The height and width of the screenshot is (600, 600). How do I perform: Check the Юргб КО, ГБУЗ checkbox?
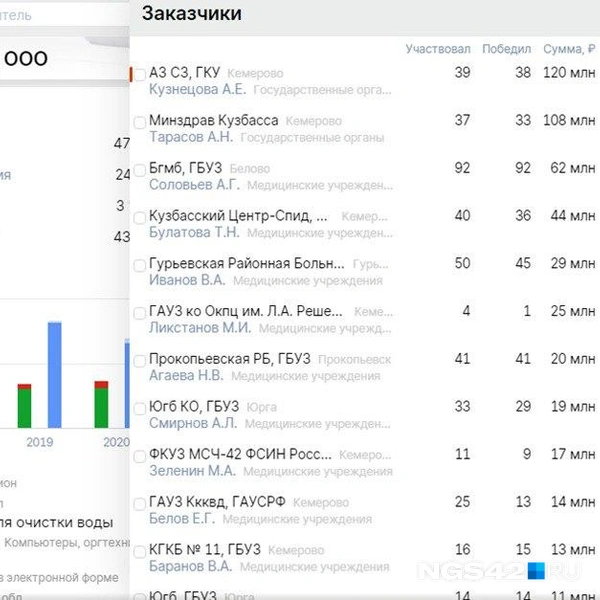click(140, 409)
